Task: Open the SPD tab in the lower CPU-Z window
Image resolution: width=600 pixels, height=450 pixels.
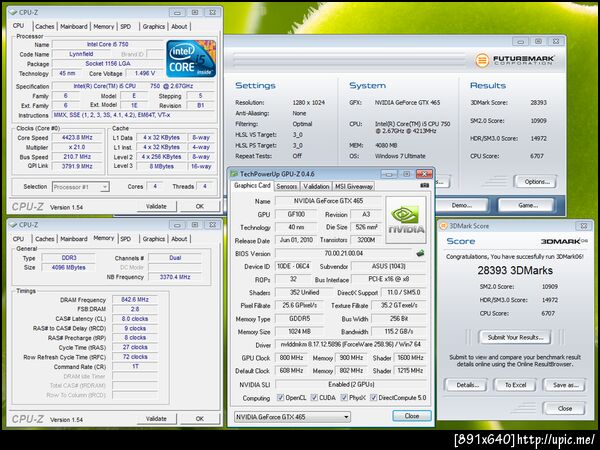Action: coord(126,239)
